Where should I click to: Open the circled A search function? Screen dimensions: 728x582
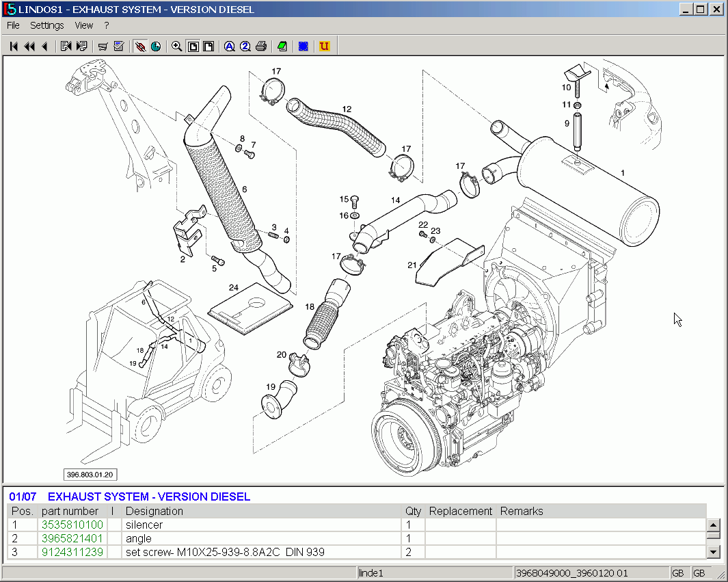tap(229, 47)
